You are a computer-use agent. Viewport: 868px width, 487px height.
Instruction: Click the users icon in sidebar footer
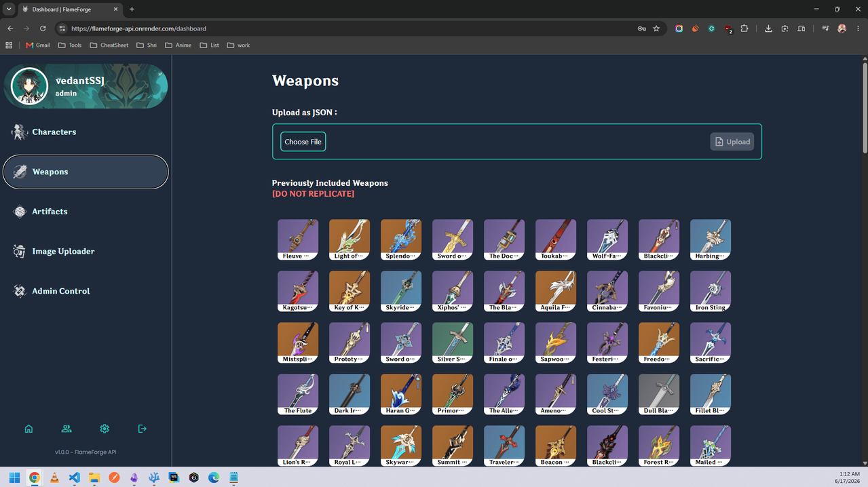pos(67,429)
